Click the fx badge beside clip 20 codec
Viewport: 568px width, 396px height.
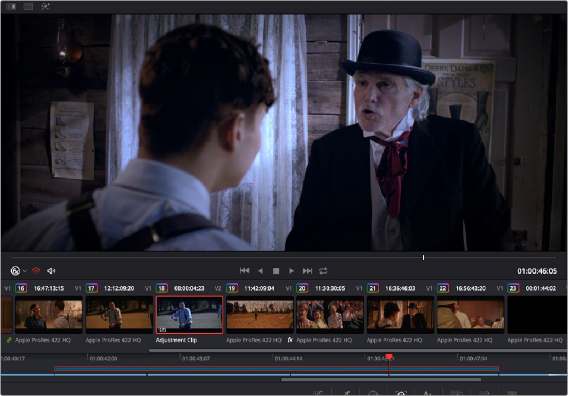pyautogui.click(x=290, y=340)
